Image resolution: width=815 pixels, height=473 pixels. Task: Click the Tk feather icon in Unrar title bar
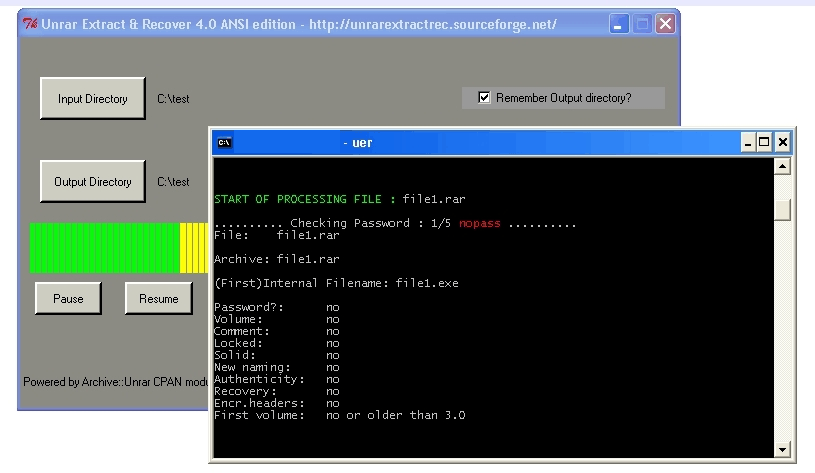[30, 24]
